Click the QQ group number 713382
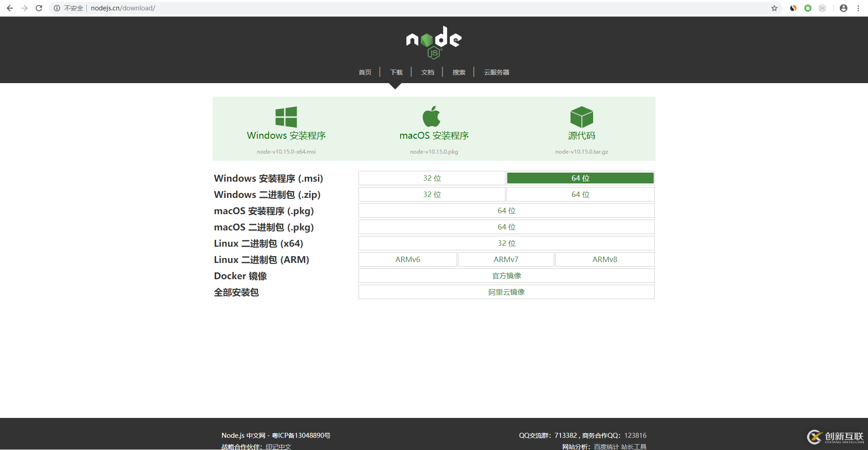The width and height of the screenshot is (868, 450). pyautogui.click(x=566, y=436)
